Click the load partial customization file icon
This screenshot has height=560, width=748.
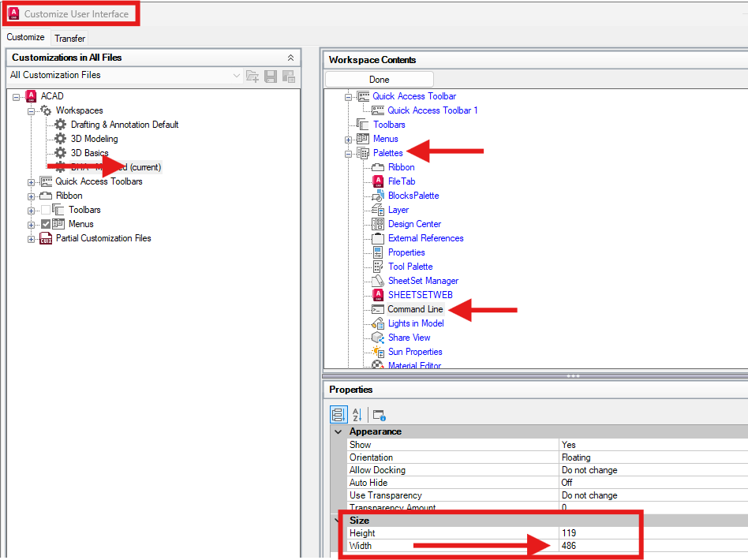[x=252, y=76]
